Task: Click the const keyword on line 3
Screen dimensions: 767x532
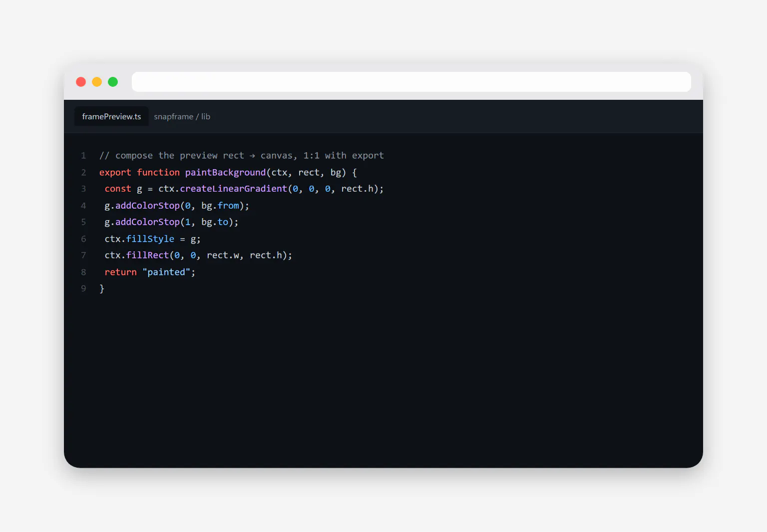Action: pos(118,189)
